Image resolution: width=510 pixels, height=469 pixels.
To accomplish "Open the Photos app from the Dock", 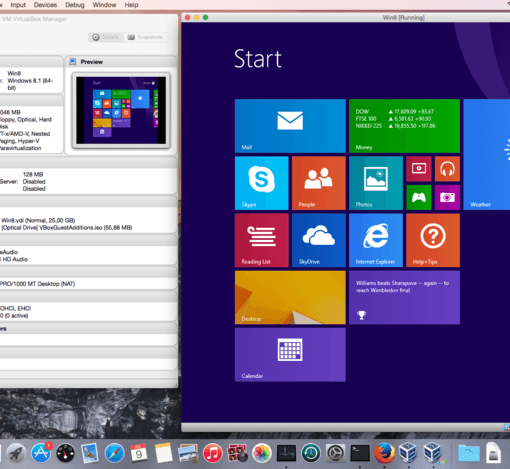I will click(262, 453).
